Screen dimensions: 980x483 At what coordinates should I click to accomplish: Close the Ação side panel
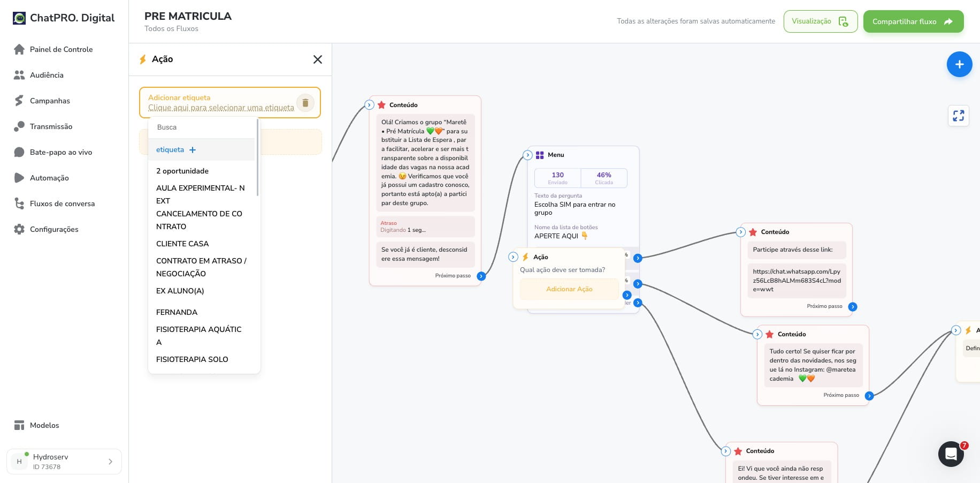pos(318,59)
